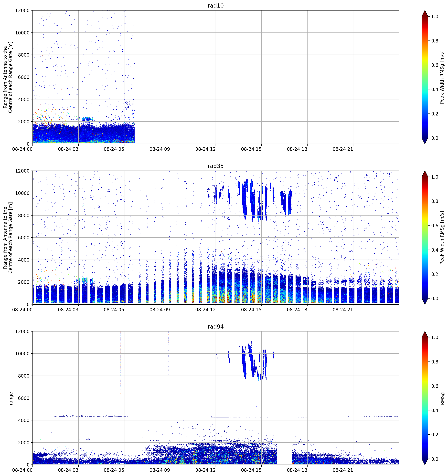Screen dimensions: 448x476
Task: Click the '08-24 12' tick under rad94
Action: click(205, 470)
